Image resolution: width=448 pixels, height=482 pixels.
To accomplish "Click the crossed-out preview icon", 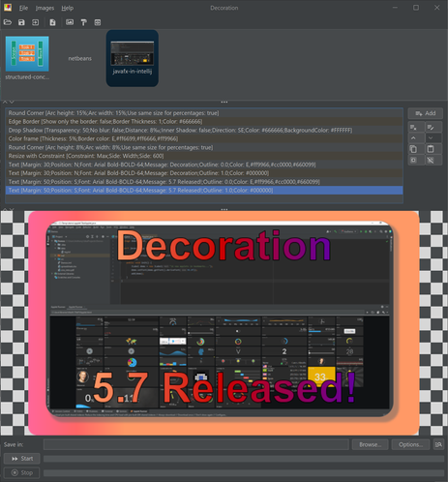I will tap(433, 160).
